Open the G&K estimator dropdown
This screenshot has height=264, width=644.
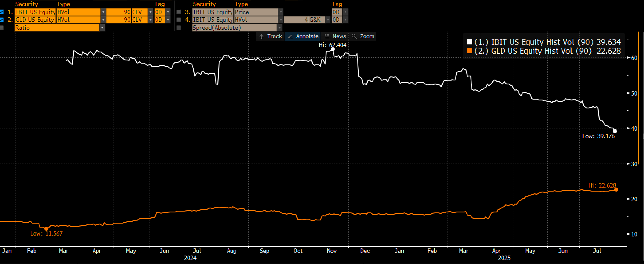pyautogui.click(x=328, y=20)
